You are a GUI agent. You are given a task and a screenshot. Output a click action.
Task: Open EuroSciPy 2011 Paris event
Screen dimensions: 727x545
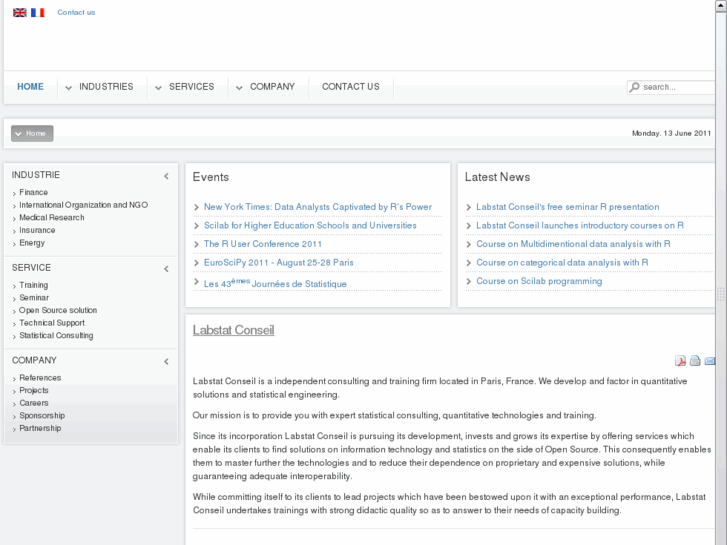point(279,263)
